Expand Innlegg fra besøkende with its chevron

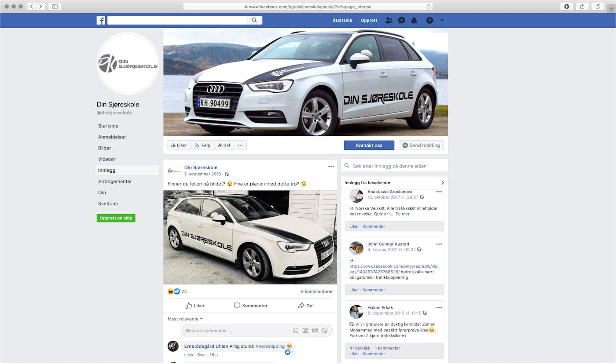pos(443,182)
